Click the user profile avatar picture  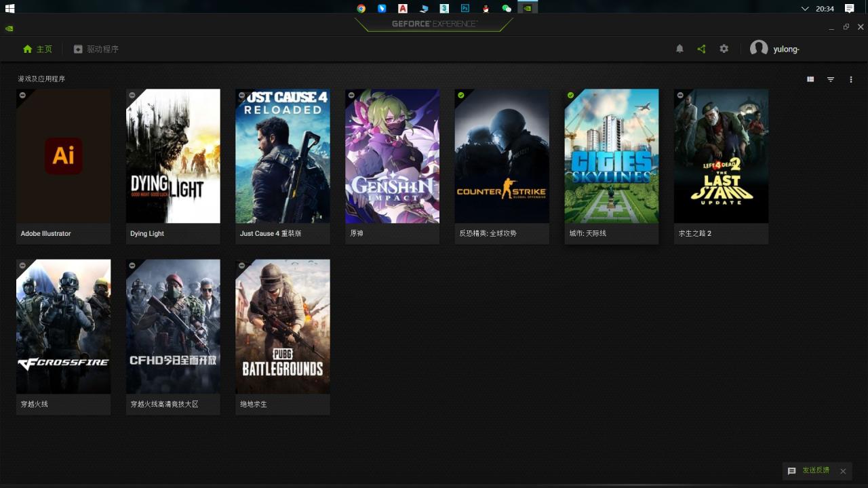tap(759, 49)
